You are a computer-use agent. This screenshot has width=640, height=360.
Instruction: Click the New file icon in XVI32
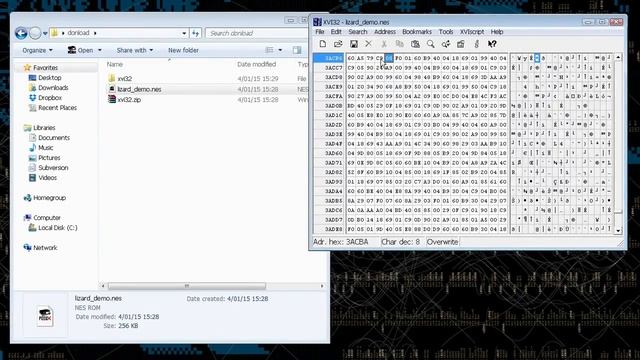pyautogui.click(x=322, y=44)
